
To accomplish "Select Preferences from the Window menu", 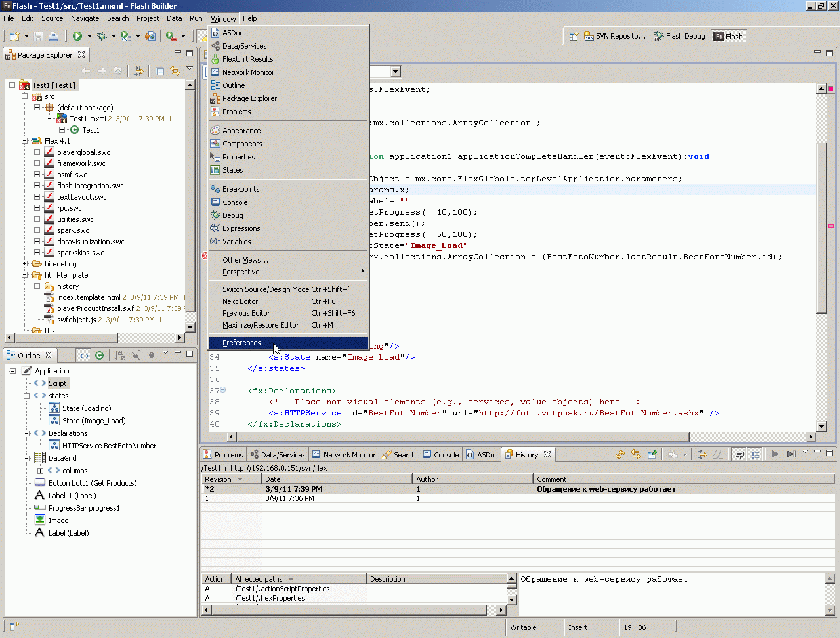I will point(241,343).
